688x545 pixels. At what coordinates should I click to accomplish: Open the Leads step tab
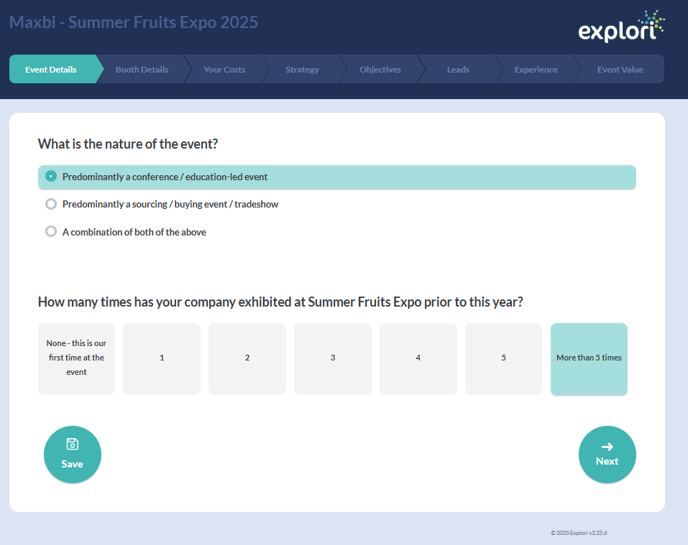(x=458, y=69)
